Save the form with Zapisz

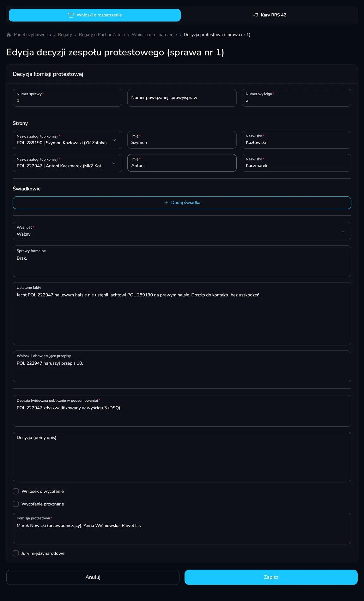271,577
